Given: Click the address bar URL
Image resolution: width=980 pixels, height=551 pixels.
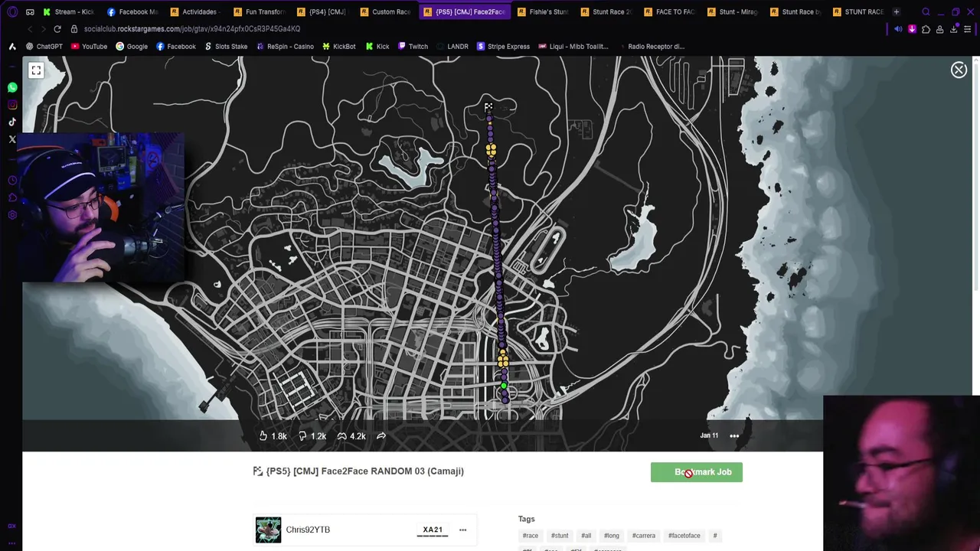Looking at the screenshot, I should pyautogui.click(x=192, y=29).
